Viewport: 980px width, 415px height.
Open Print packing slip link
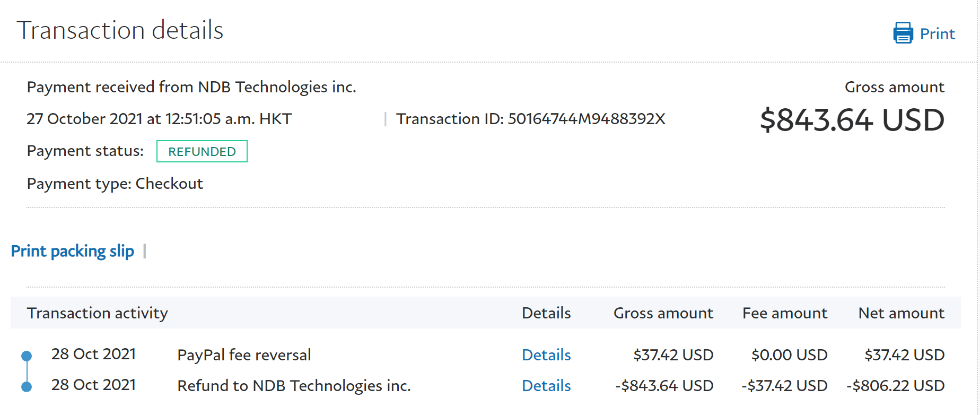[x=73, y=251]
